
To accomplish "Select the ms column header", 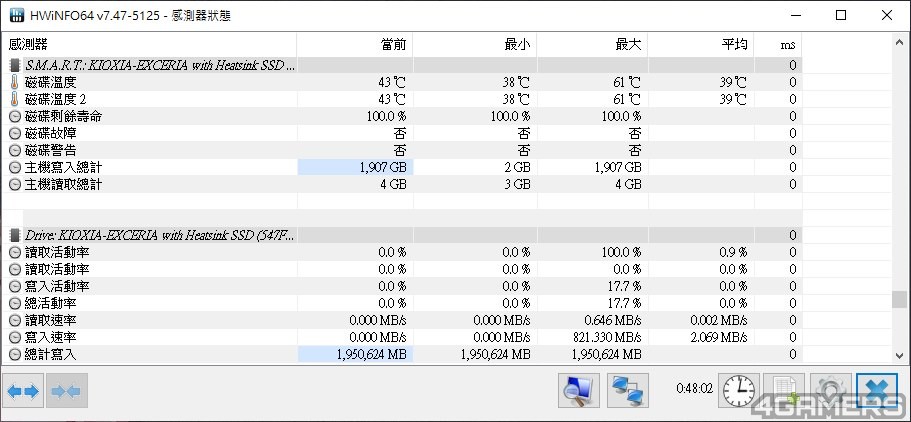I will click(778, 44).
